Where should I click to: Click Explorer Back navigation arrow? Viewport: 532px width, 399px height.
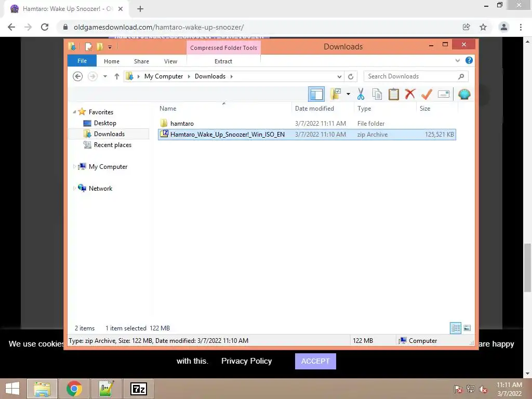(78, 76)
